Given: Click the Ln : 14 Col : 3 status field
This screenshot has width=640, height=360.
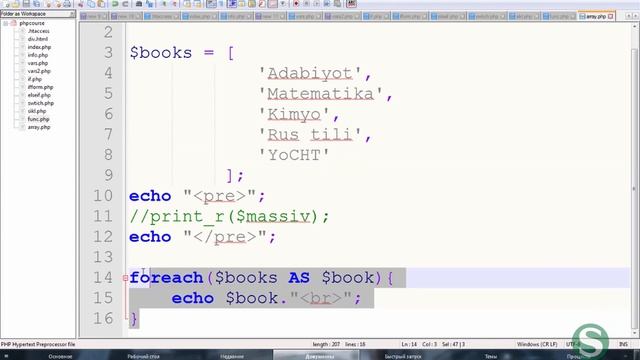Looking at the screenshot, I should tap(433, 344).
